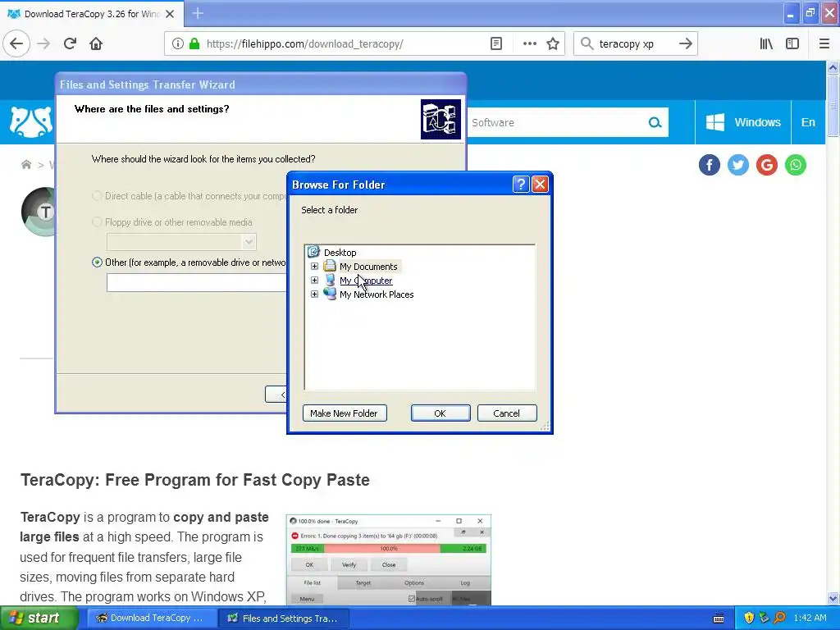Screen dimensions: 840x630
Task: Open a new tab with plus button
Action: [x=197, y=13]
